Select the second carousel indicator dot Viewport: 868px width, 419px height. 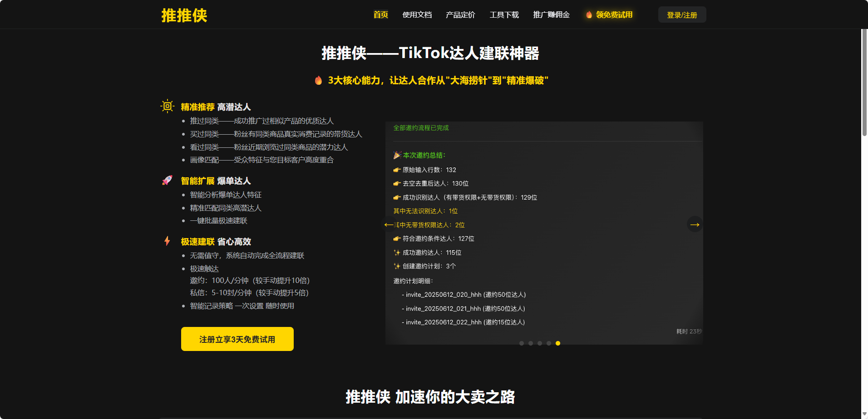[531, 343]
